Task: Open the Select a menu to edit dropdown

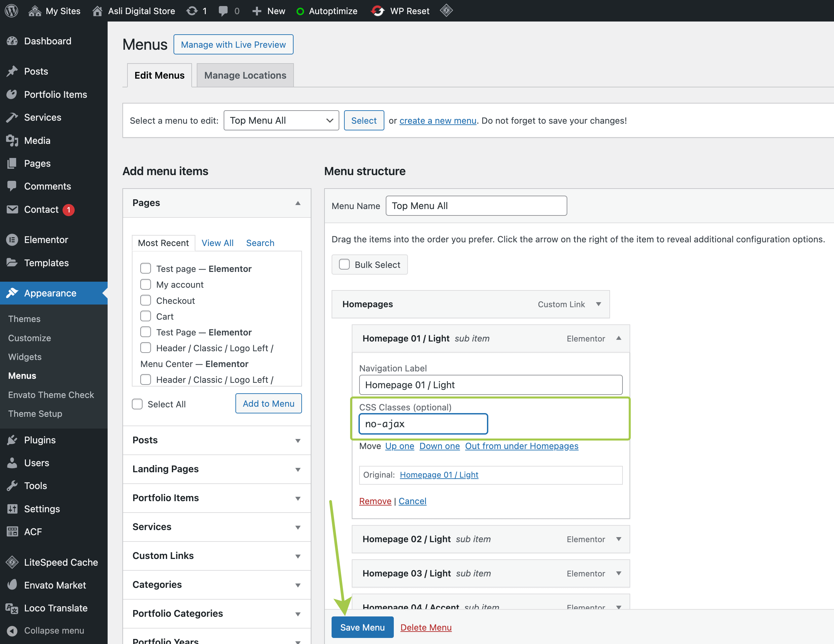Action: pyautogui.click(x=281, y=120)
